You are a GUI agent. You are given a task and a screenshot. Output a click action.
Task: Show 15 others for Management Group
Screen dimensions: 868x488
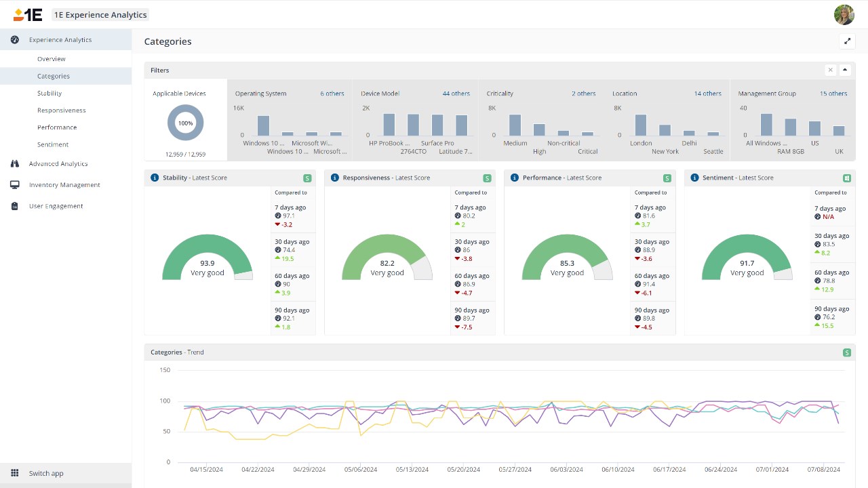[833, 94]
